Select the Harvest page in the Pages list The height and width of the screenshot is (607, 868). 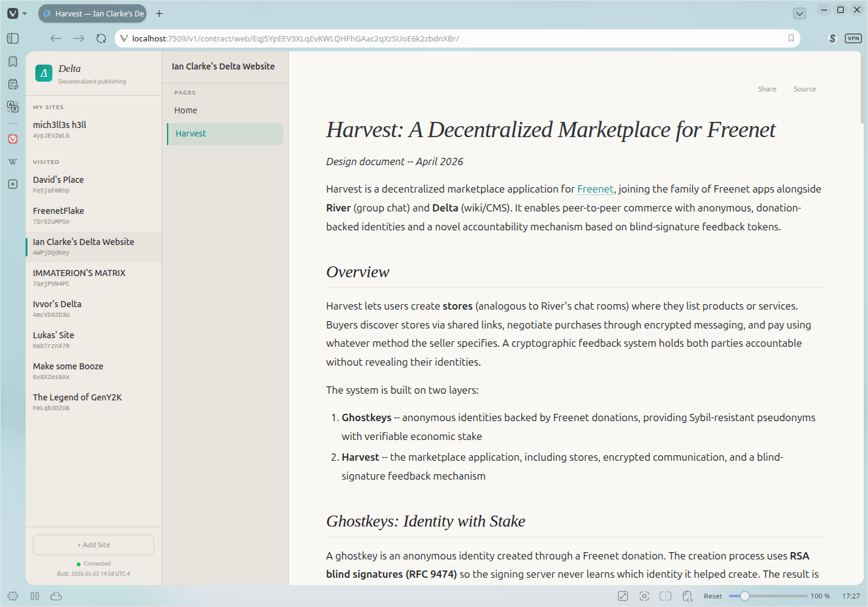coord(225,134)
